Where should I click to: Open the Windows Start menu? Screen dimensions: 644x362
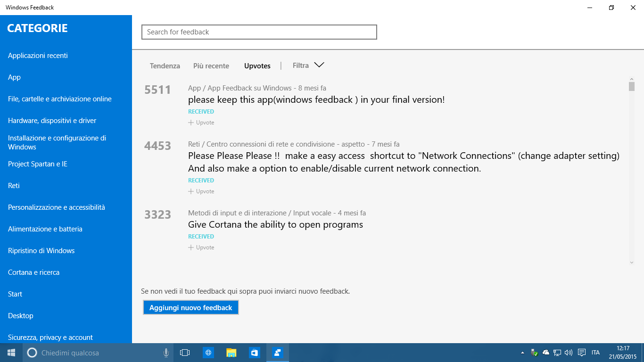[11, 353]
